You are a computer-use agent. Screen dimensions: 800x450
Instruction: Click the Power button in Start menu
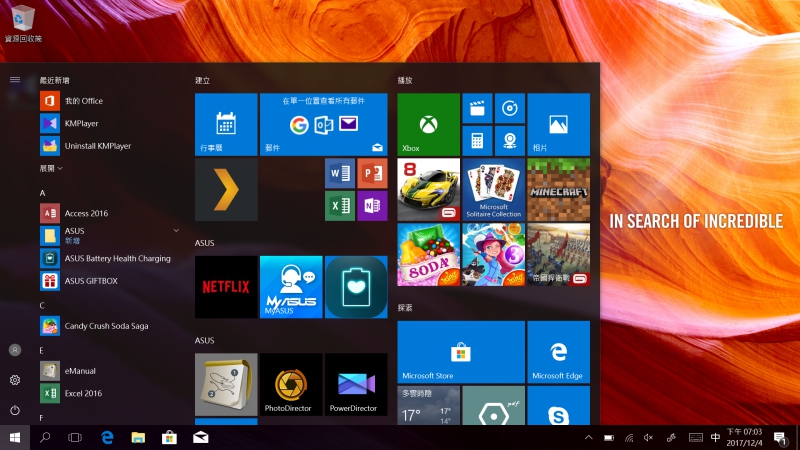(15, 410)
